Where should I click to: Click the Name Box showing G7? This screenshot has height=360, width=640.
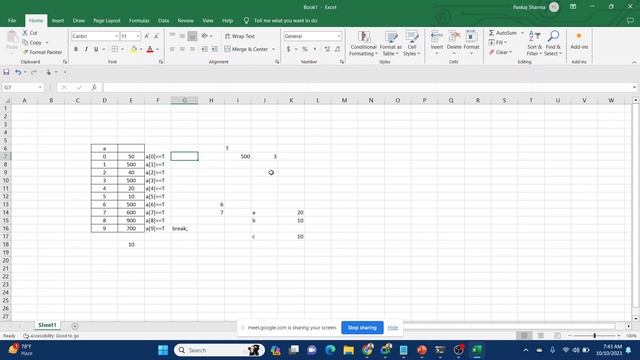point(22,87)
